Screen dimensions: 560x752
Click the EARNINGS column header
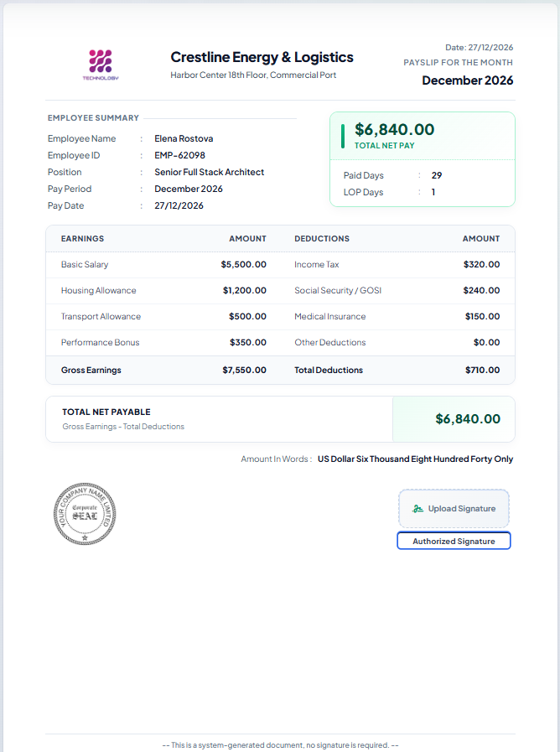[82, 238]
